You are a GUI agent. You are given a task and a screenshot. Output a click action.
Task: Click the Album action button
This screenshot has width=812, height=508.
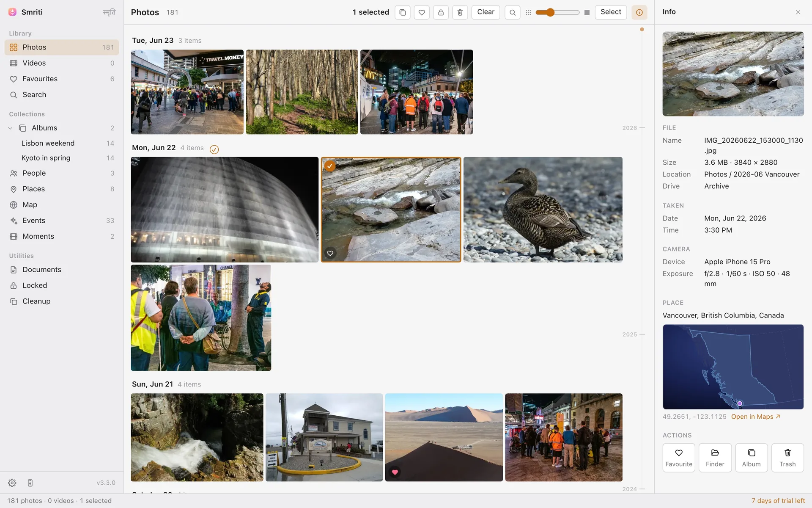[752, 458]
